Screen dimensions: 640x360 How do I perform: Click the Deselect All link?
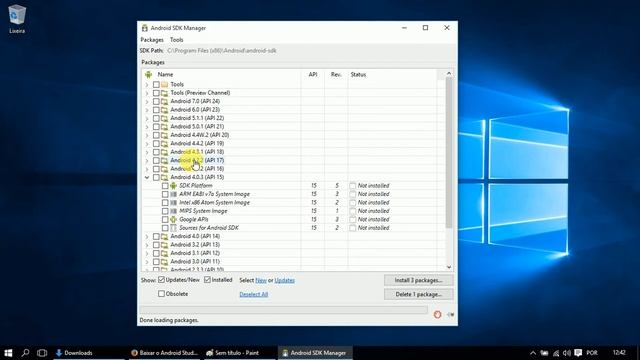coord(253,294)
